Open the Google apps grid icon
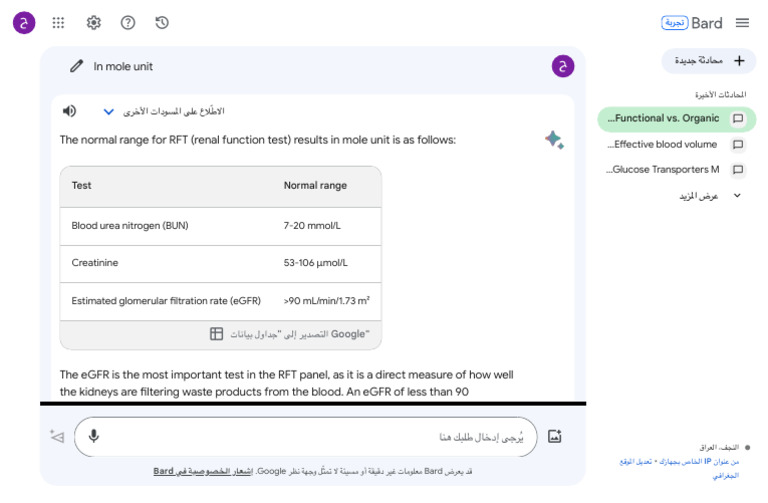 tap(59, 22)
